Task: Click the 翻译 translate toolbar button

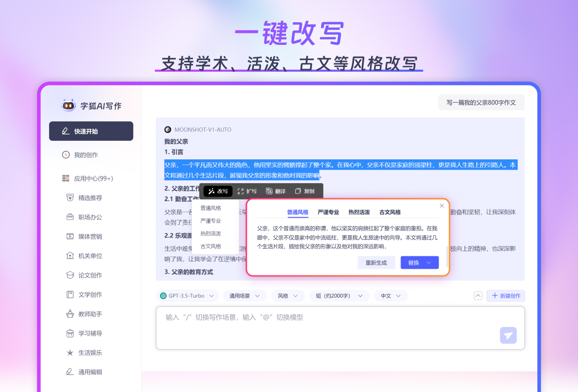Action: pyautogui.click(x=276, y=191)
